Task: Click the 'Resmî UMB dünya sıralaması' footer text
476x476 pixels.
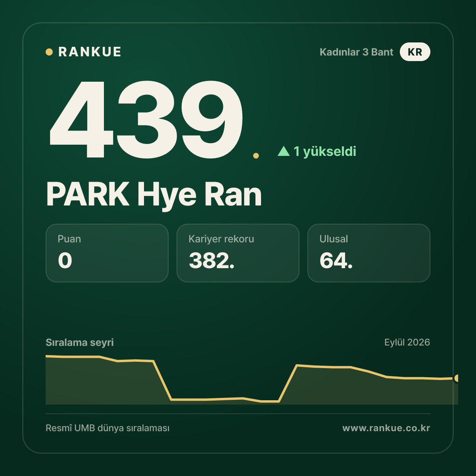Action: (107, 428)
